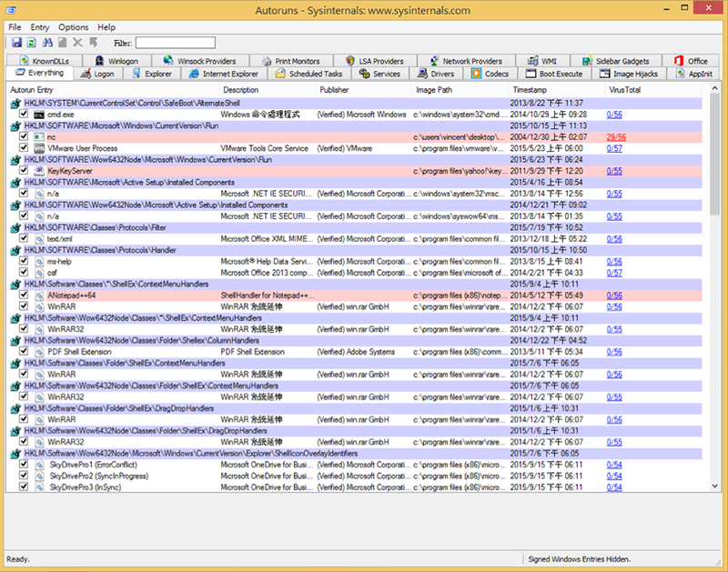Click registry icon for ShellIconOverlayIdentifiers key

pos(15,454)
